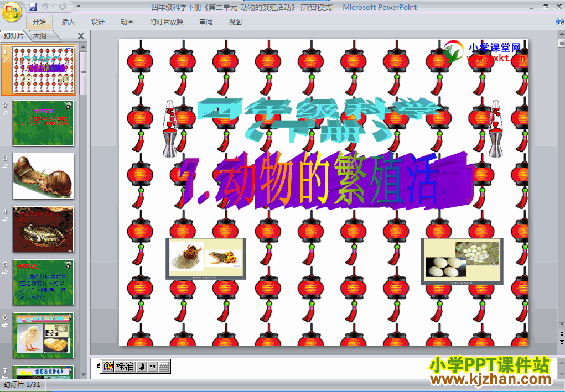Open the 幻灯片放映 ribbon tab
The width and height of the screenshot is (565, 392).
point(167,22)
